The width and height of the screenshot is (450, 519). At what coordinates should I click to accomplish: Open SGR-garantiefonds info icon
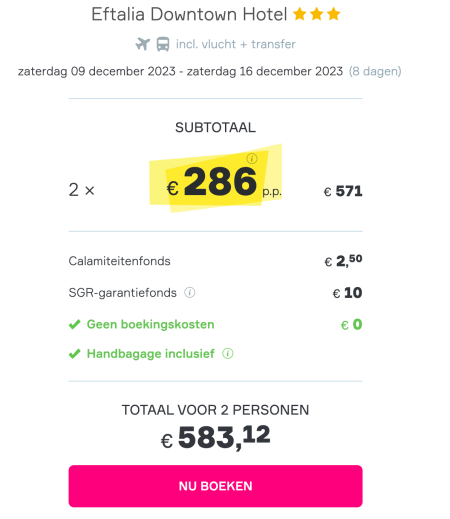click(190, 293)
